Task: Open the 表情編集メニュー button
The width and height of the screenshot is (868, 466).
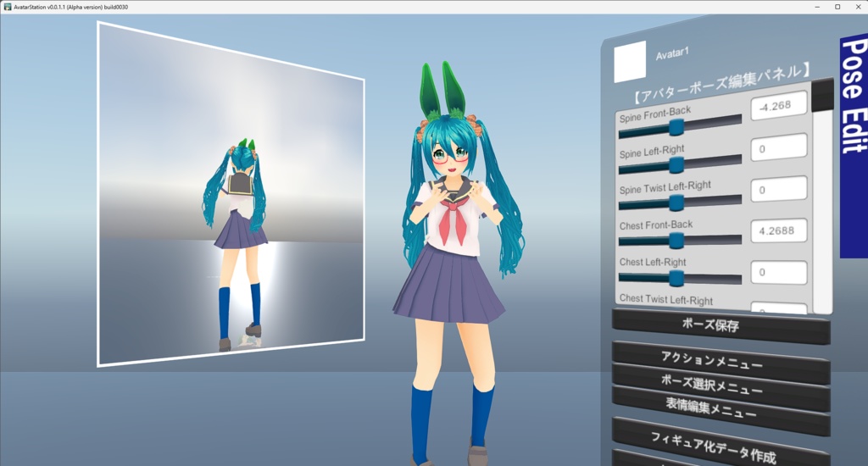Action: click(x=721, y=409)
